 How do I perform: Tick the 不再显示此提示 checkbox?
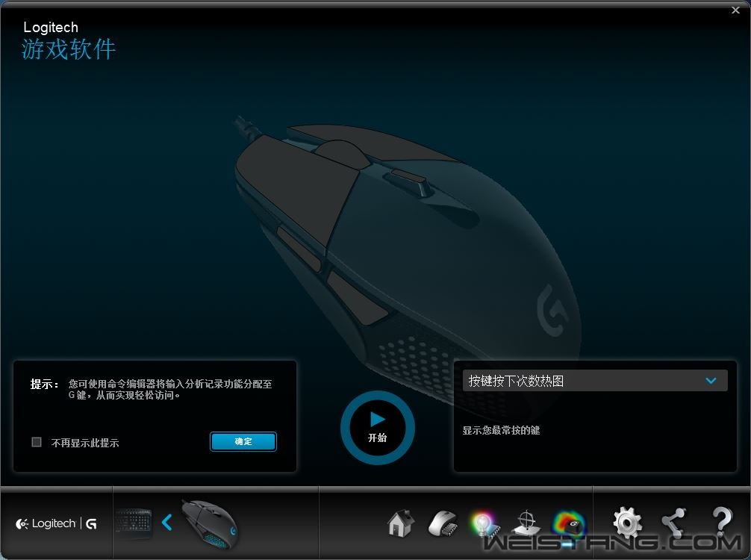[37, 442]
